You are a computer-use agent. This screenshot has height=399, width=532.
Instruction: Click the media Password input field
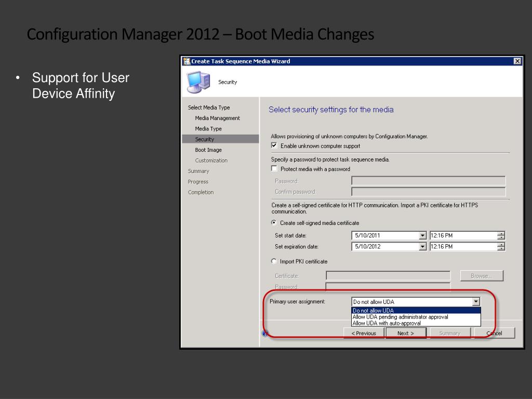[x=429, y=181]
